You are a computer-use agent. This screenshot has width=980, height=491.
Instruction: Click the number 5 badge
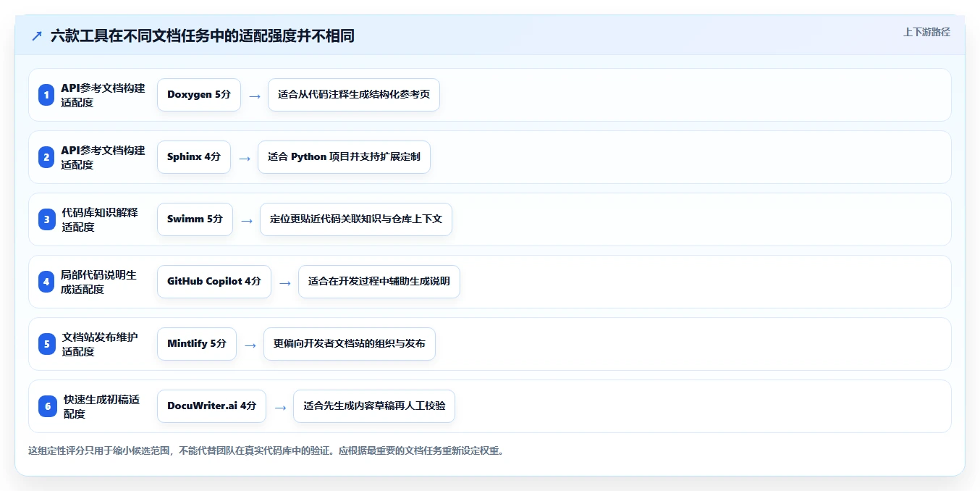pos(46,344)
